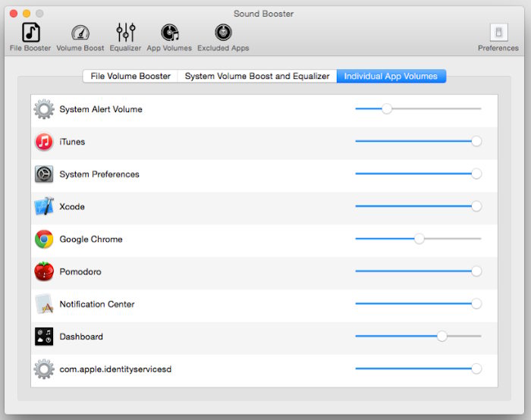Click the Pomodoro tomato icon
This screenshot has width=531, height=420.
(44, 271)
